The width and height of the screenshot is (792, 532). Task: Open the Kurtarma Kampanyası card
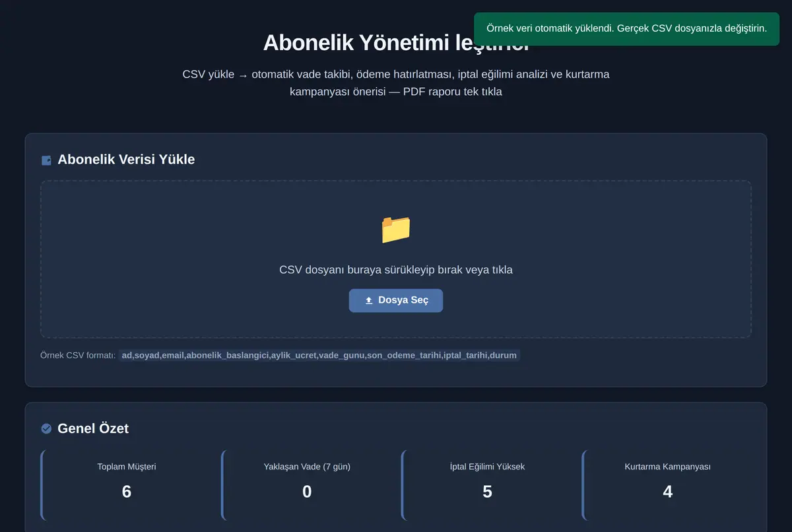point(667,485)
